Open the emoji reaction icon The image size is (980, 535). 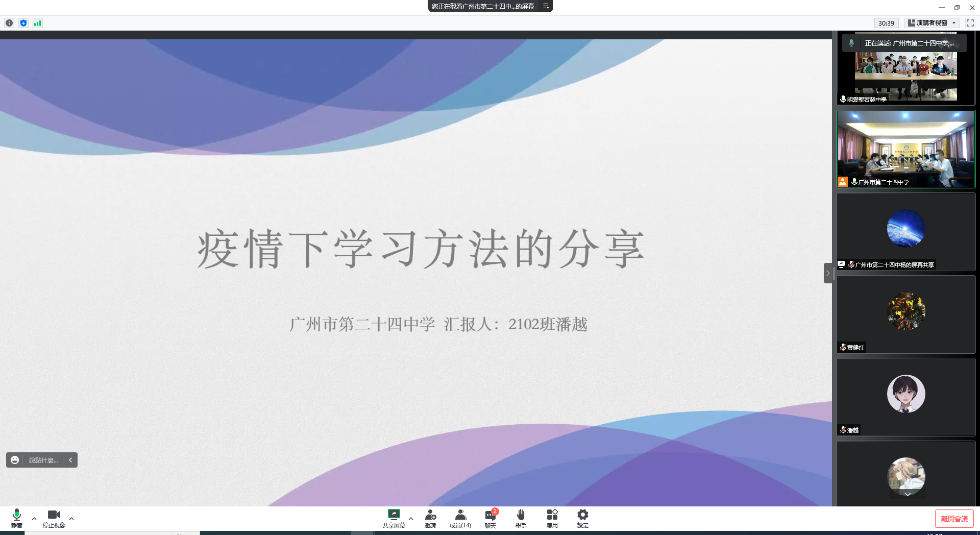click(x=15, y=460)
